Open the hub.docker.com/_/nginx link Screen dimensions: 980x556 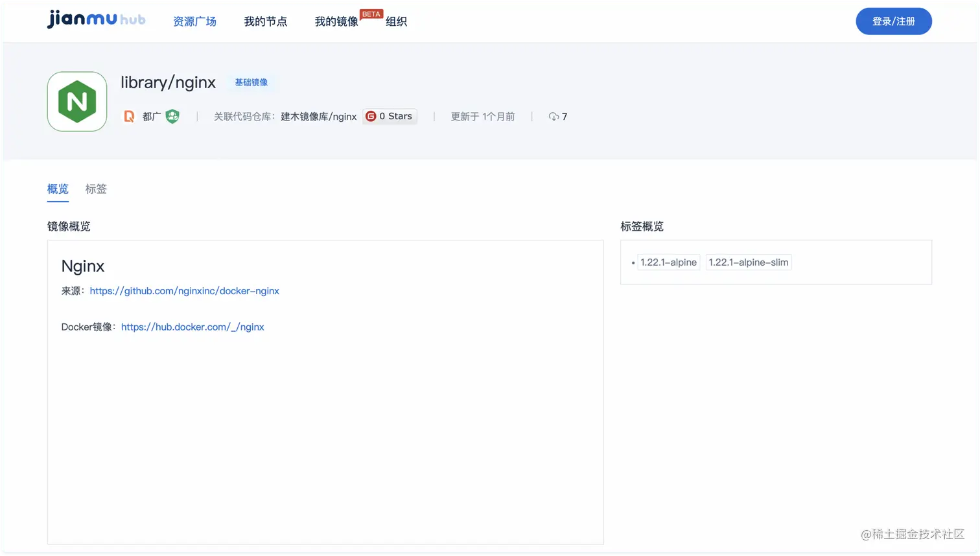(x=192, y=327)
